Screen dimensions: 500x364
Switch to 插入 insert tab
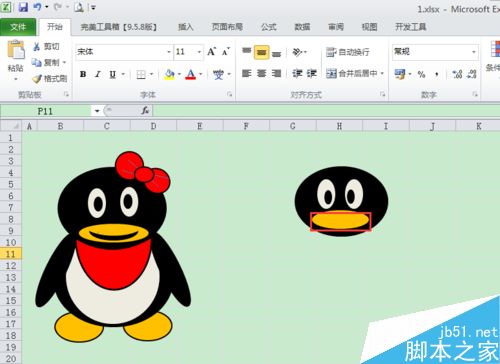pyautogui.click(x=186, y=27)
